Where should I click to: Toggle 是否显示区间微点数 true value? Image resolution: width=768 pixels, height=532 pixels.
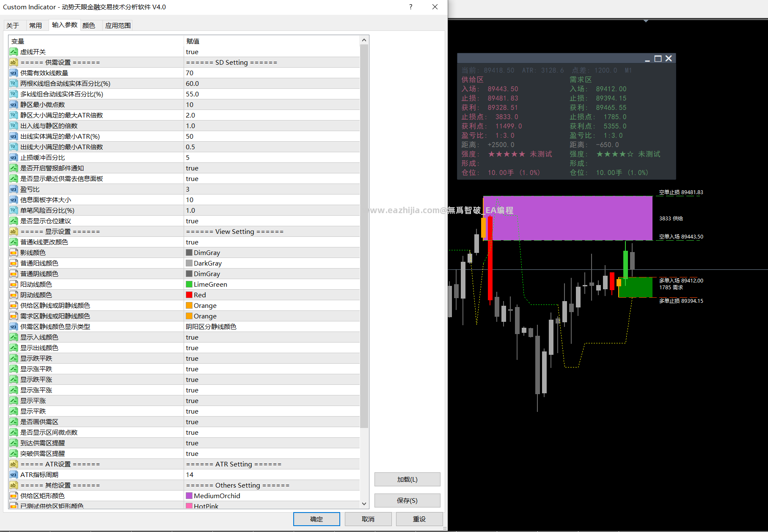[272, 432]
